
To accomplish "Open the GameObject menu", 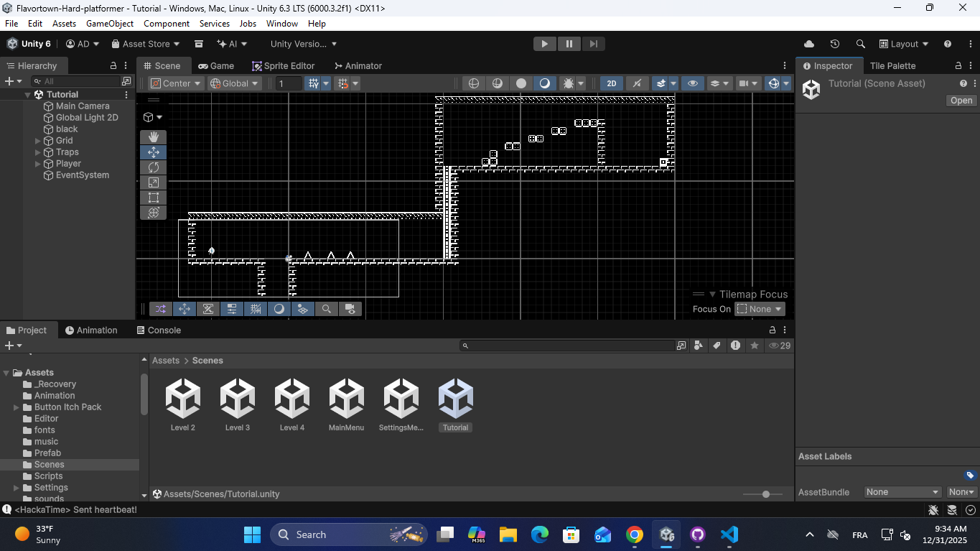I will tap(110, 24).
